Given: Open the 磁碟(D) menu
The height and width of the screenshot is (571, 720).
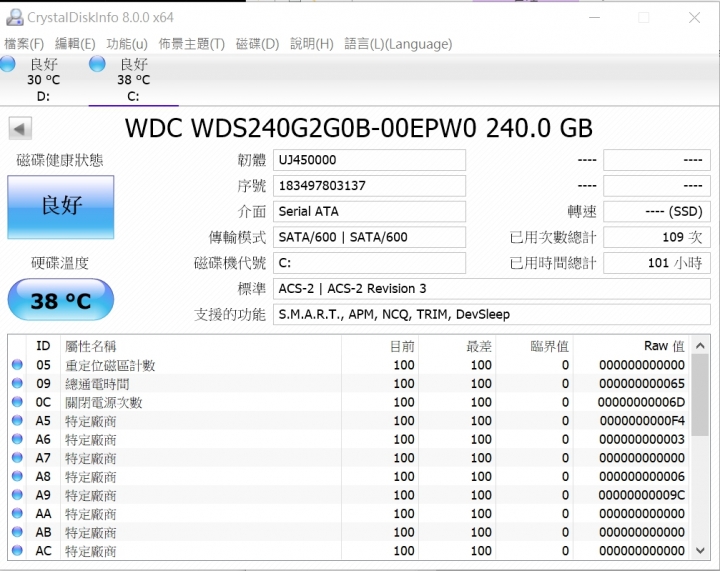Looking at the screenshot, I should [257, 44].
